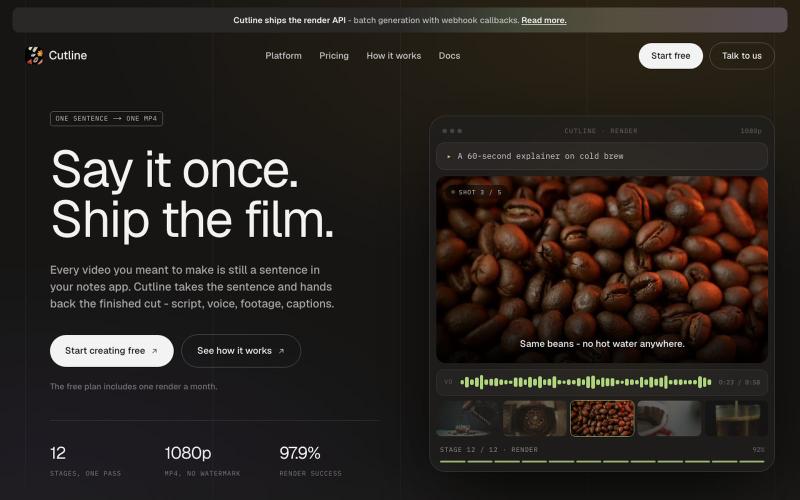Click the Cutline logo icon
This screenshot has height=500, width=800.
[x=34, y=55]
